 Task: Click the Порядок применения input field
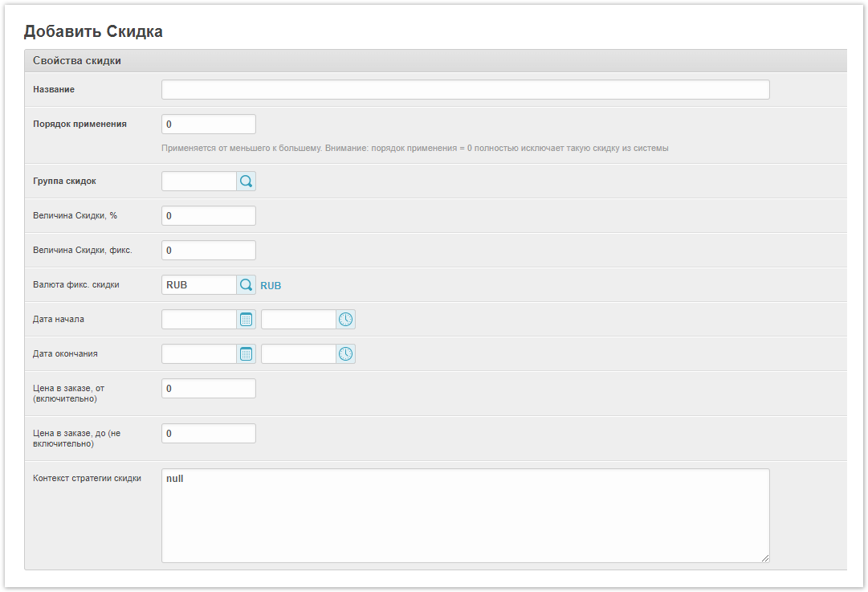(208, 125)
